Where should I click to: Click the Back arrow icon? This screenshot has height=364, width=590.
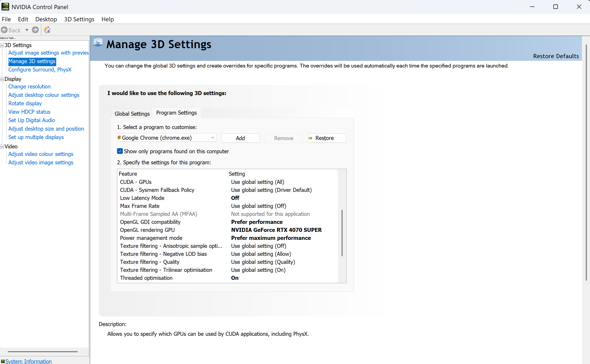click(x=4, y=30)
